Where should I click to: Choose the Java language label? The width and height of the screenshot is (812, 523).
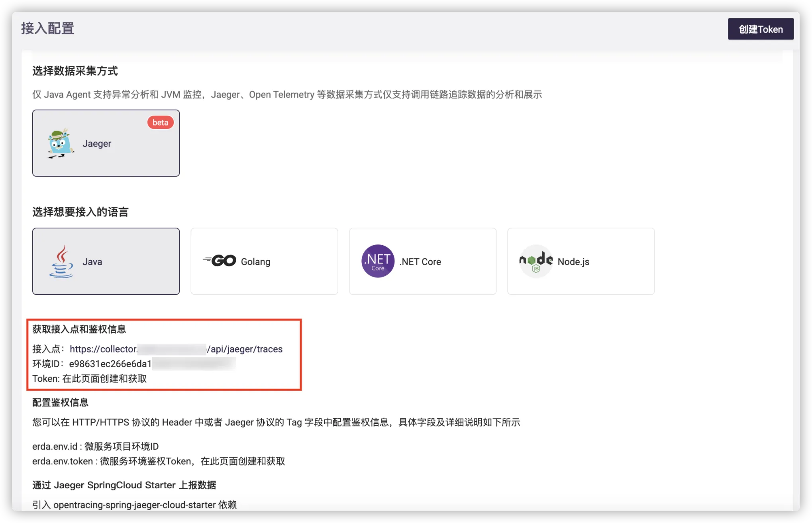[92, 262]
